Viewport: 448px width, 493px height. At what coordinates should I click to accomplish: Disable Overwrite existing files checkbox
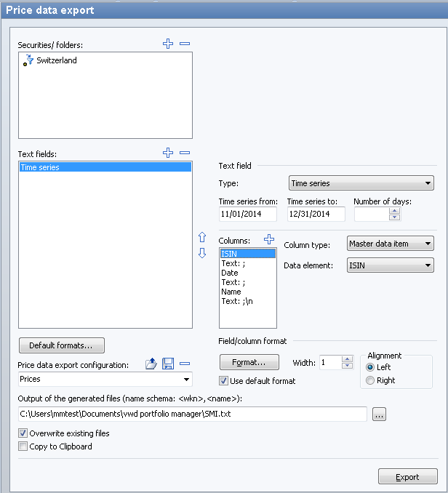23,433
